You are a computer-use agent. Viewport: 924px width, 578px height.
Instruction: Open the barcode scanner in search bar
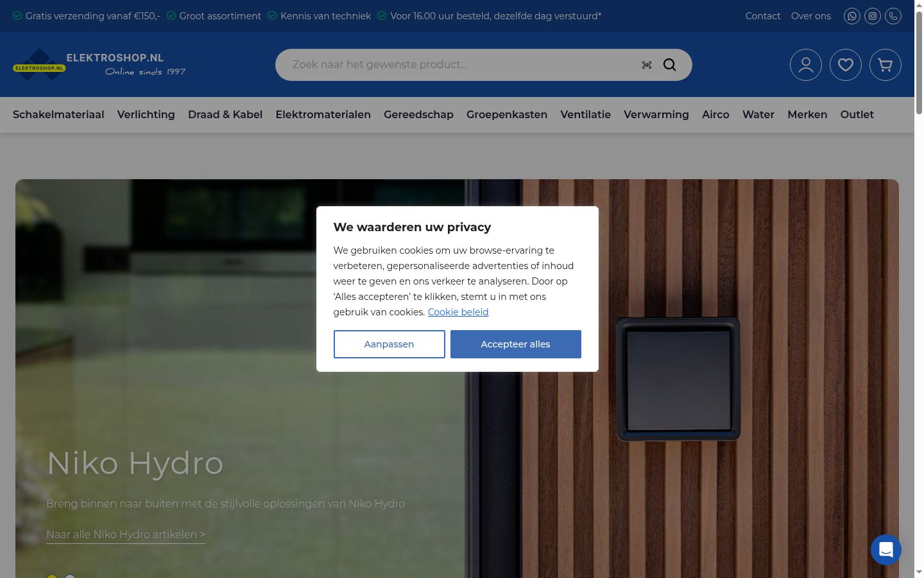coord(647,65)
